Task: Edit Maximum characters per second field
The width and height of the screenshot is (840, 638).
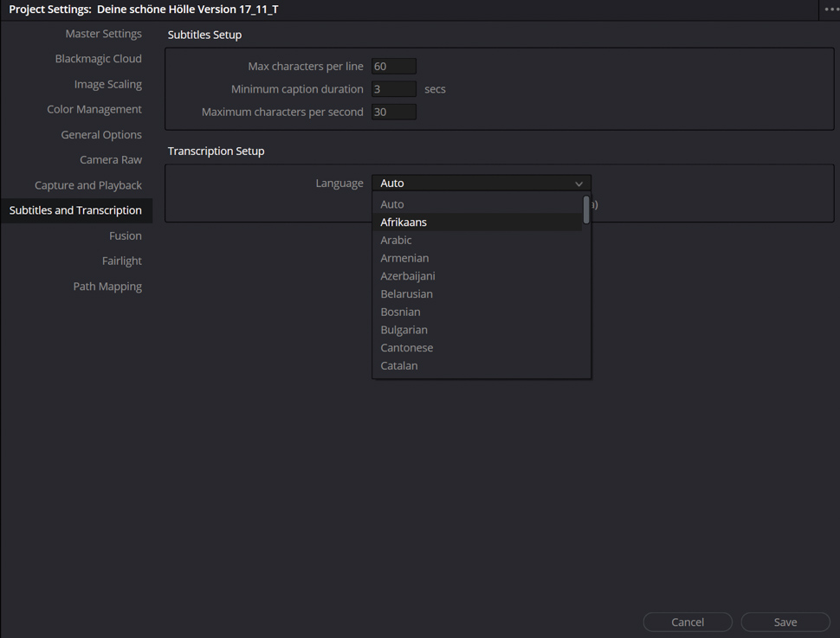Action: tap(394, 112)
